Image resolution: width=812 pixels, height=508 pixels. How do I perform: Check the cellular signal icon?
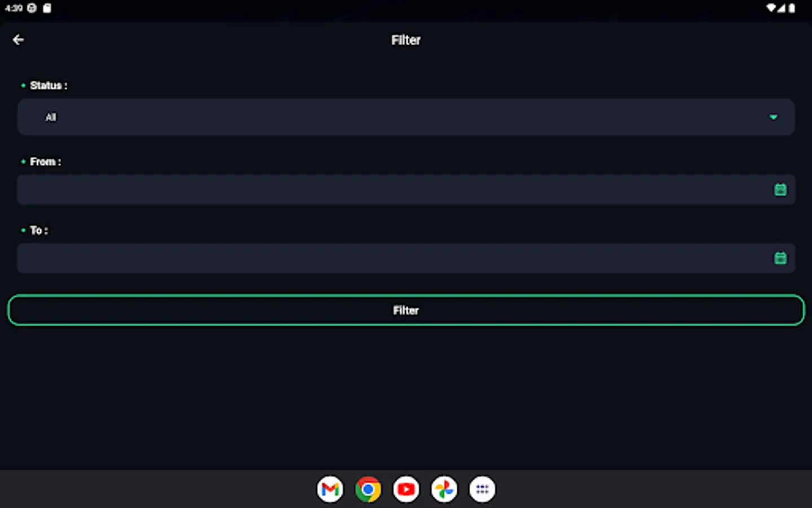point(782,8)
